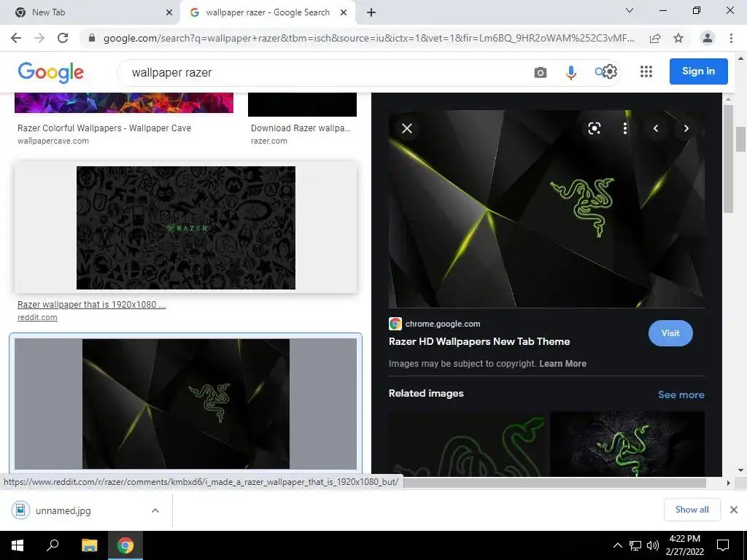
Task: Open File Explorer from taskbar
Action: [x=89, y=545]
